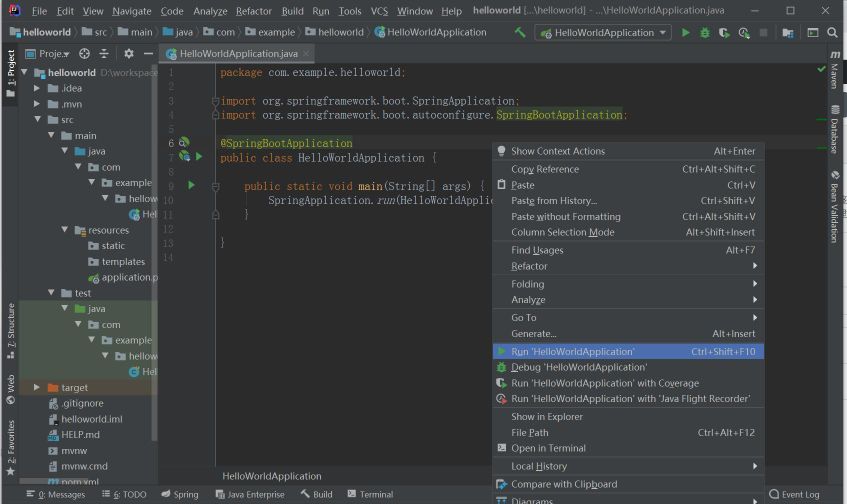Image resolution: width=847 pixels, height=504 pixels.
Task: Collapse the main folder
Action: coord(51,135)
